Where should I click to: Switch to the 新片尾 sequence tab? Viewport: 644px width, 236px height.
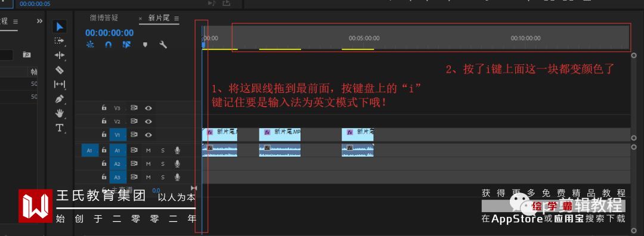[x=159, y=18]
